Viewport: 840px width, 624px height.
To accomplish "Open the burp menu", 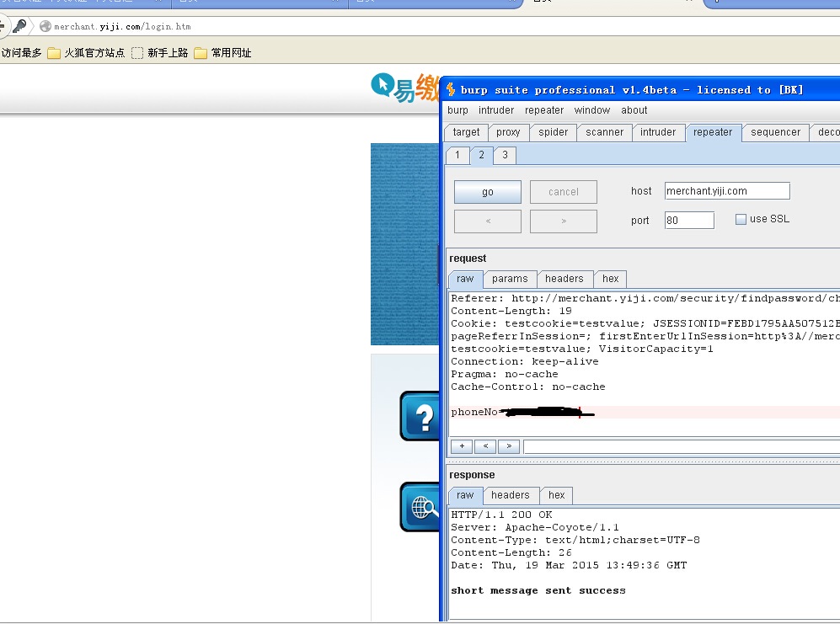I will (457, 110).
